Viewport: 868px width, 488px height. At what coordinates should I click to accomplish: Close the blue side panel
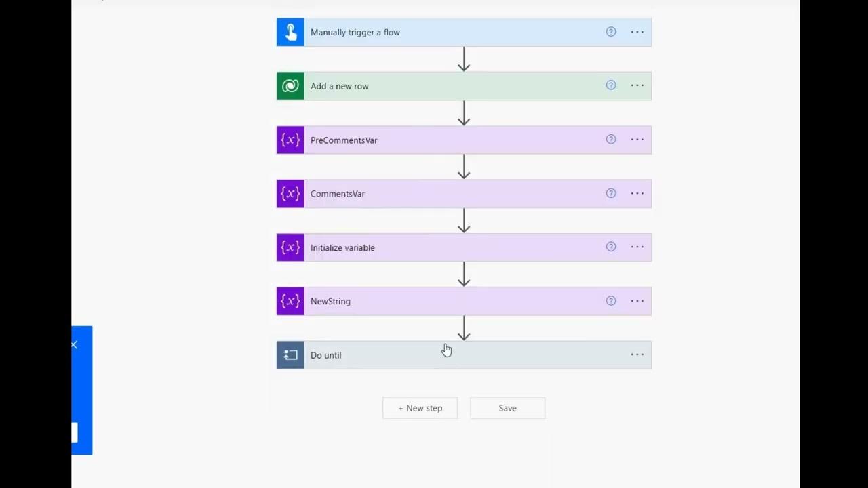point(74,345)
